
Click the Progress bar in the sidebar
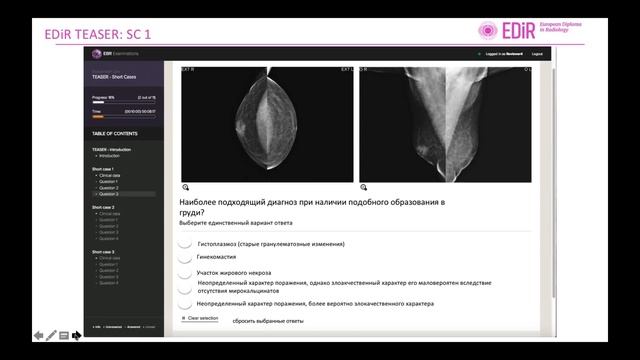click(x=124, y=102)
